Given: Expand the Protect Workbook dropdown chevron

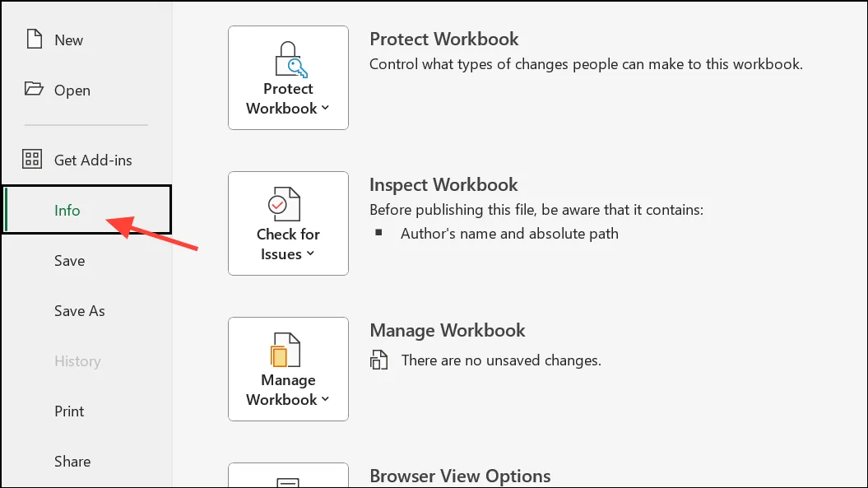Looking at the screenshot, I should click(x=325, y=108).
